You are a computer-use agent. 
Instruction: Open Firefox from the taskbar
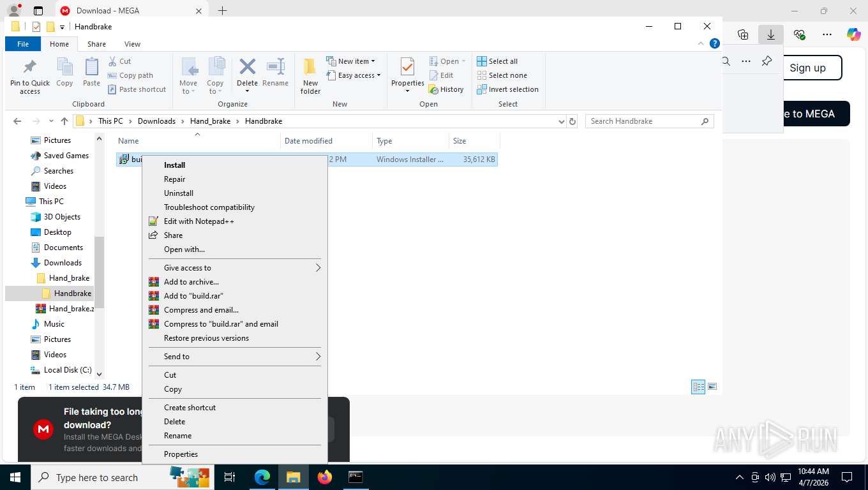[x=325, y=477]
